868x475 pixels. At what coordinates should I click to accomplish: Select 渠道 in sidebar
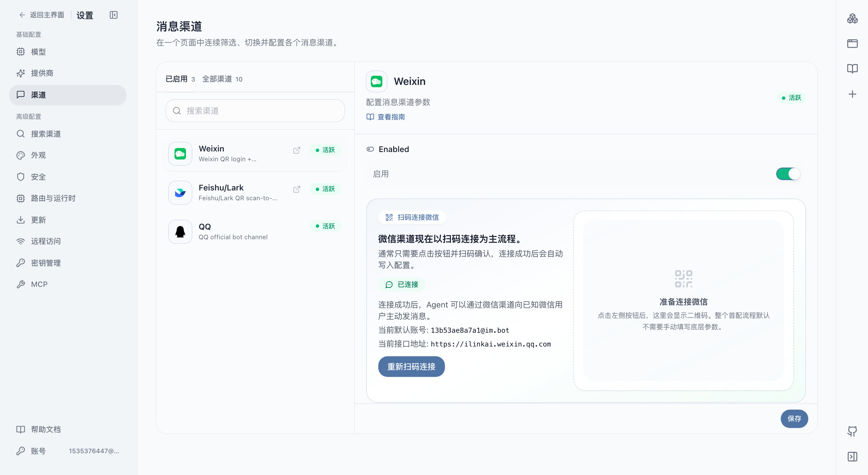coord(67,95)
